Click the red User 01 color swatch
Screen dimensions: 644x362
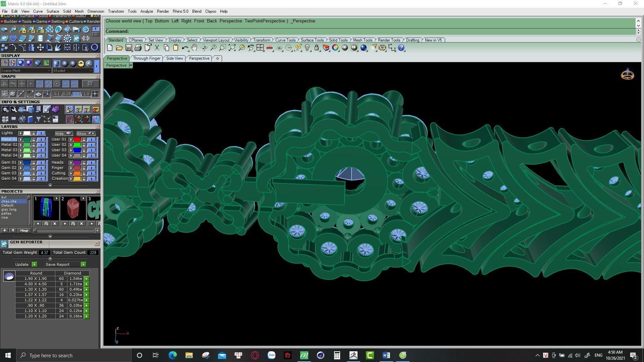[77, 139]
